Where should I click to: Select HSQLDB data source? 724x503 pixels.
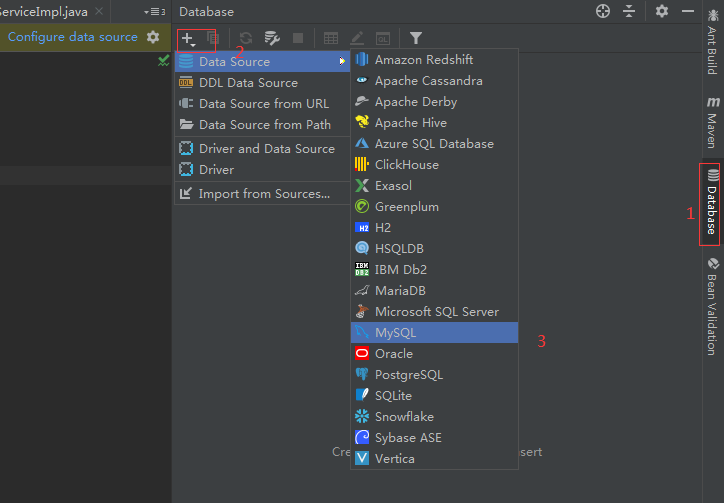click(434, 248)
